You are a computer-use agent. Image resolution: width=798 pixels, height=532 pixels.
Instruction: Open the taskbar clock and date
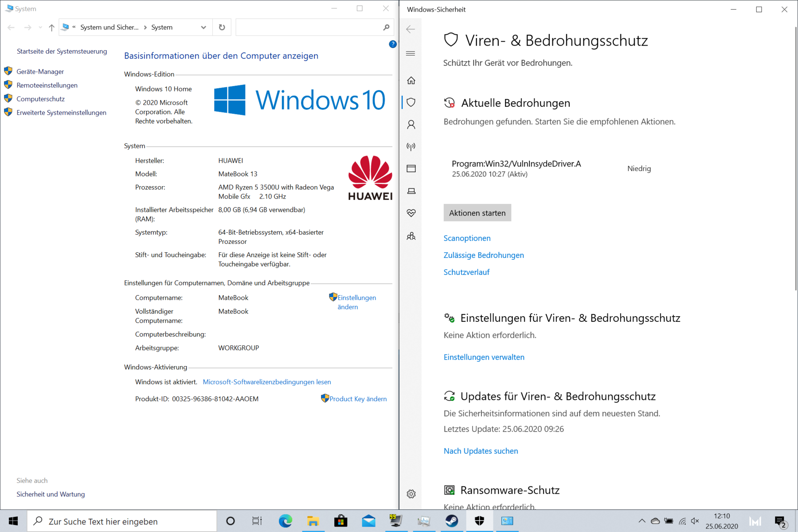tap(722, 521)
